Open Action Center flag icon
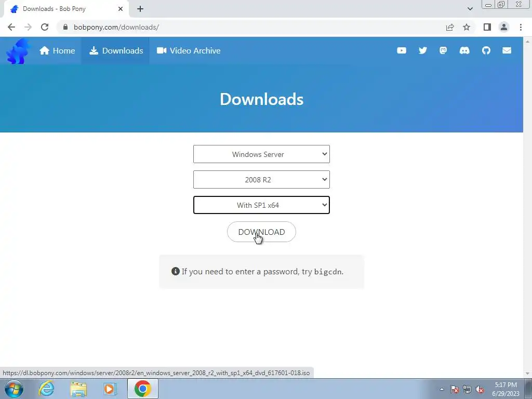 [x=455, y=389]
